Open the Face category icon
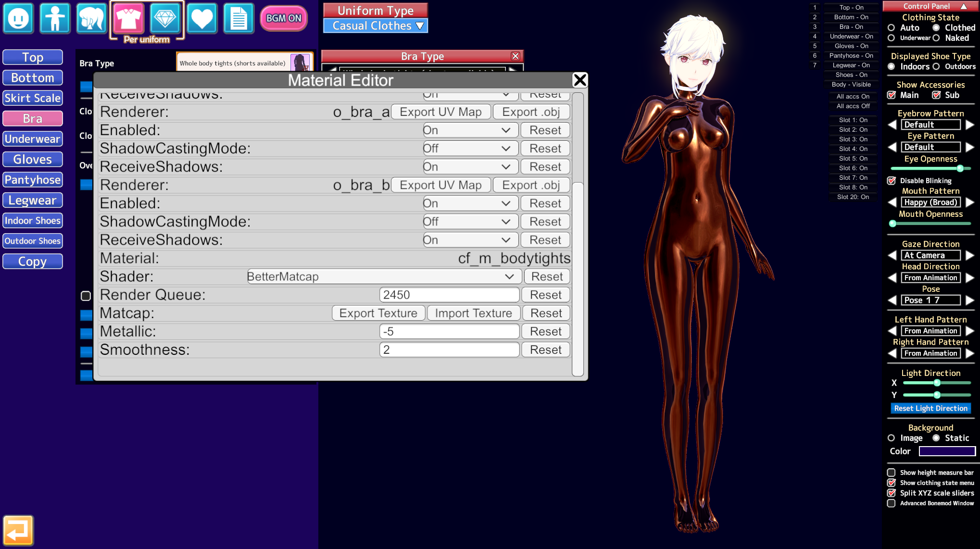The image size is (980, 549). 18,18
